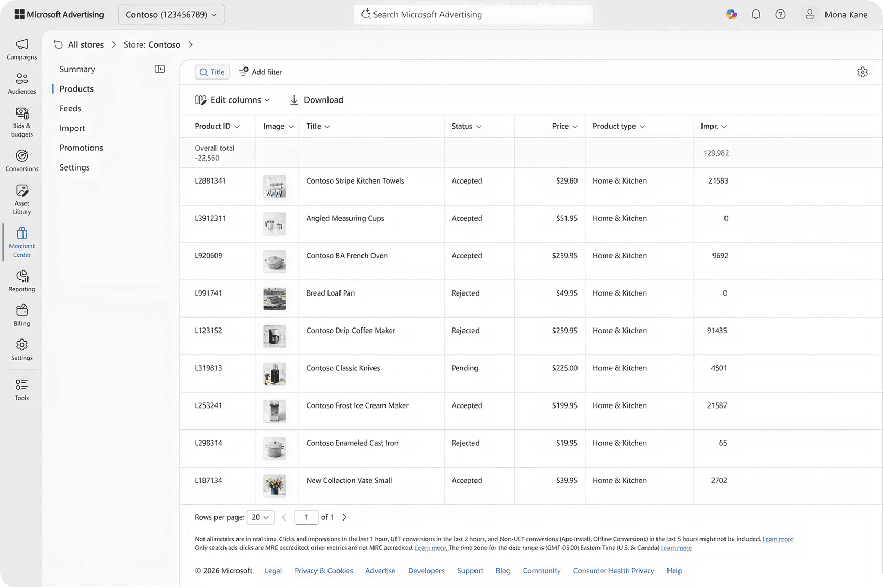Click Angled Measuring Cups title
Viewport: 883px width, 588px height.
coord(345,218)
